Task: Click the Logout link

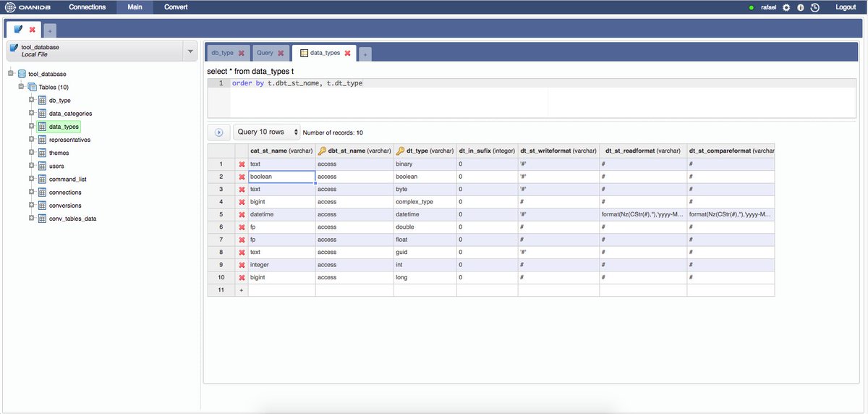Action: click(x=846, y=7)
